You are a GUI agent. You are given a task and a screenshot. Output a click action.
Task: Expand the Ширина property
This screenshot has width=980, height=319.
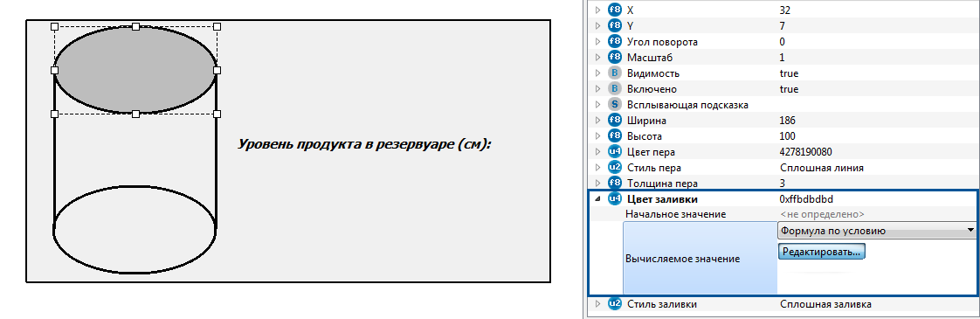tap(597, 120)
